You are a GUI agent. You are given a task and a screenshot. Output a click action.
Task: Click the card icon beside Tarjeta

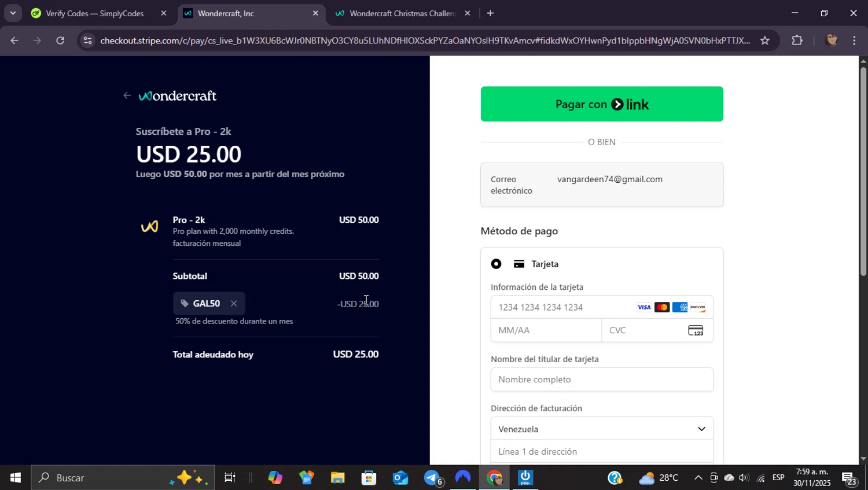click(519, 264)
